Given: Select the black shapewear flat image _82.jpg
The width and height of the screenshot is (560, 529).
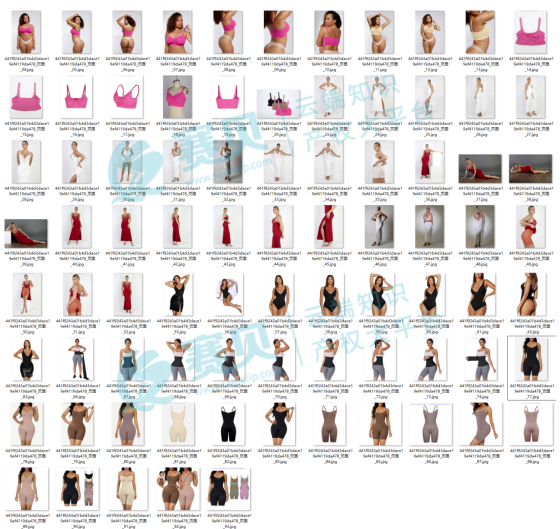Looking at the screenshot, I should tap(229, 424).
